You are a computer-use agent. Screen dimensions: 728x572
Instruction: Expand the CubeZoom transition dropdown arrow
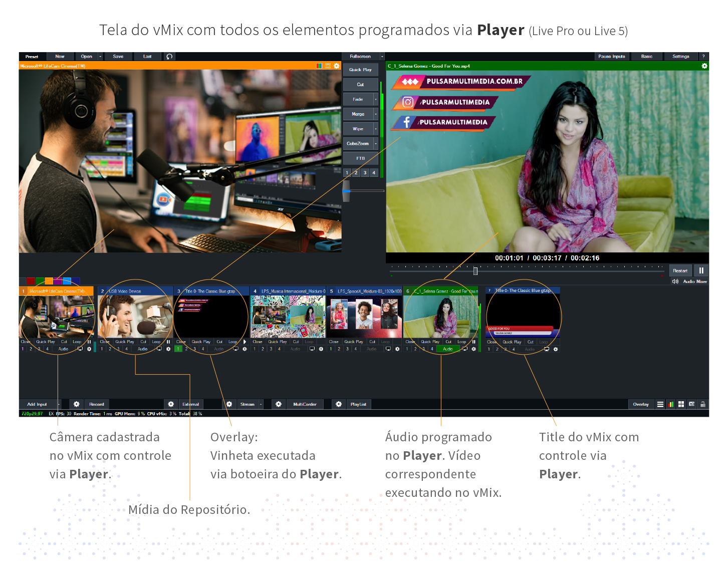pyautogui.click(x=376, y=144)
